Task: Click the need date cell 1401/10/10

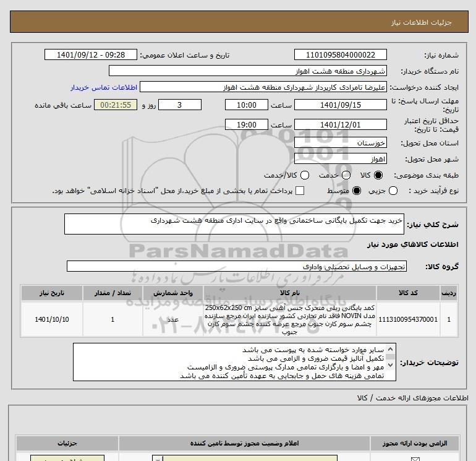Action: pyautogui.click(x=51, y=319)
